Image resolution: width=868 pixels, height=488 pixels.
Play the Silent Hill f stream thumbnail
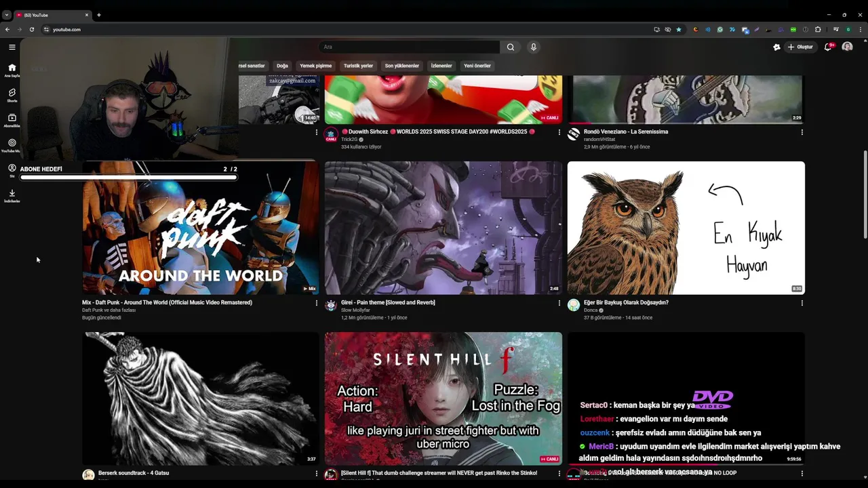pos(443,398)
